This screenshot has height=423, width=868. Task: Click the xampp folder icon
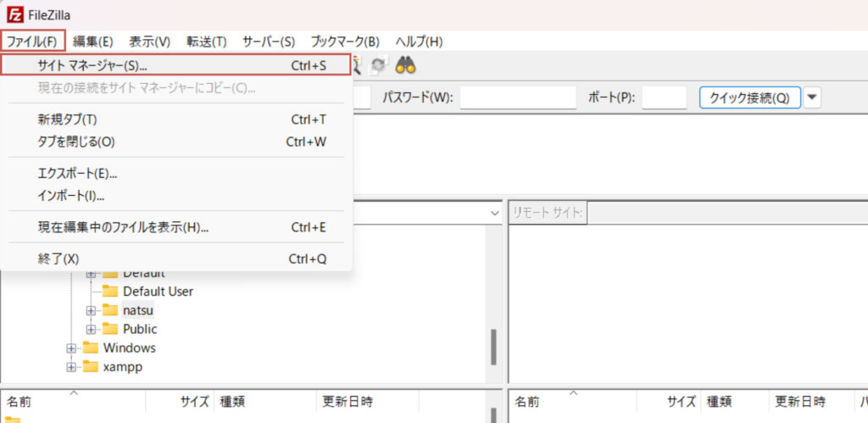coord(91,367)
